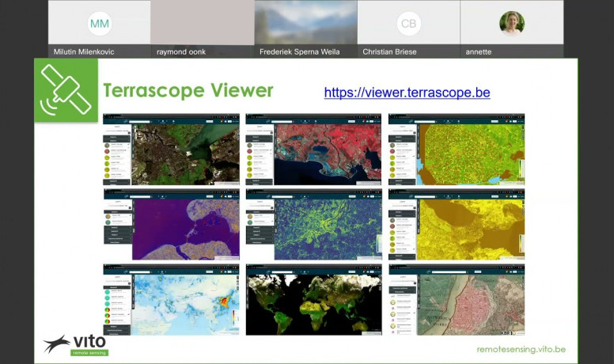Click the vito remote sensing logo
Screen dimensions: 614x364
76,345
